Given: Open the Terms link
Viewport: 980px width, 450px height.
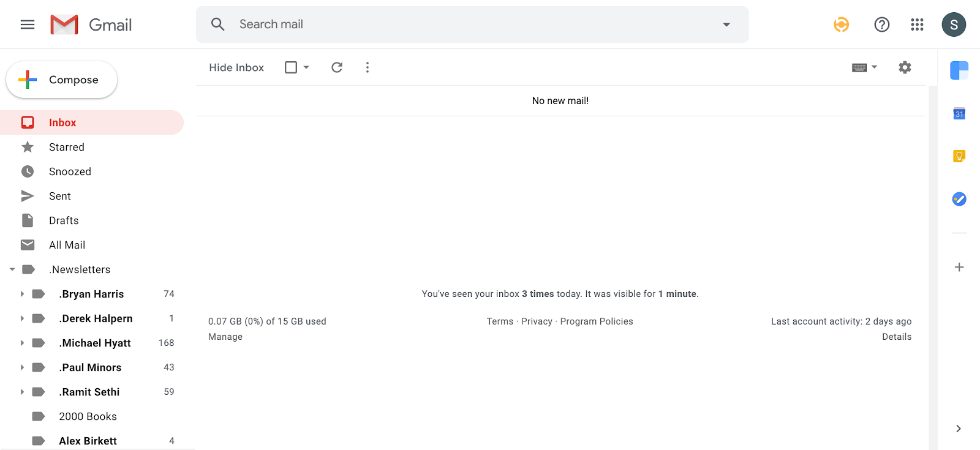Looking at the screenshot, I should [500, 321].
